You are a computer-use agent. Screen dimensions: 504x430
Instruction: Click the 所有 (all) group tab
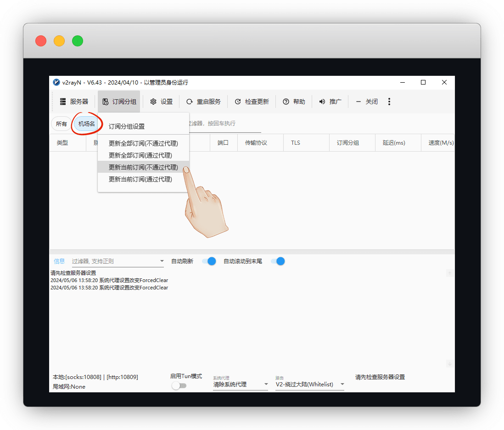[x=62, y=124]
